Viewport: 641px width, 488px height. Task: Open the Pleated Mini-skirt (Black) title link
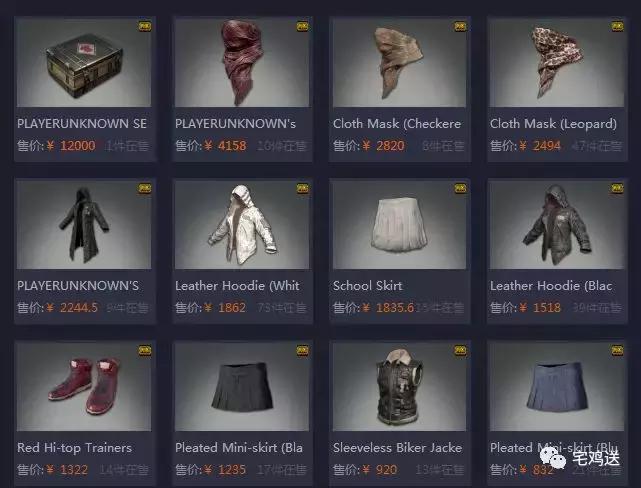click(x=239, y=448)
